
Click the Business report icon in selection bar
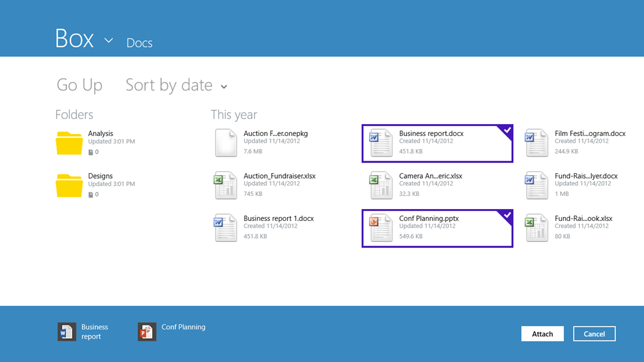(x=67, y=332)
